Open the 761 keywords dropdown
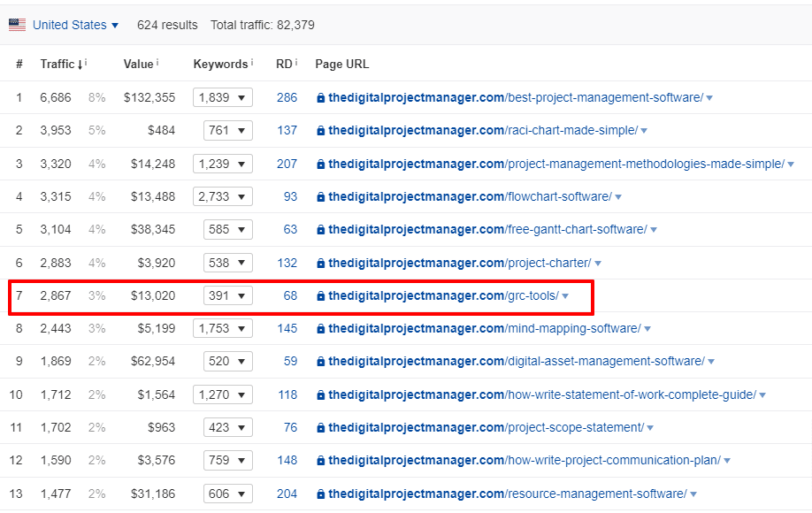 coord(228,130)
